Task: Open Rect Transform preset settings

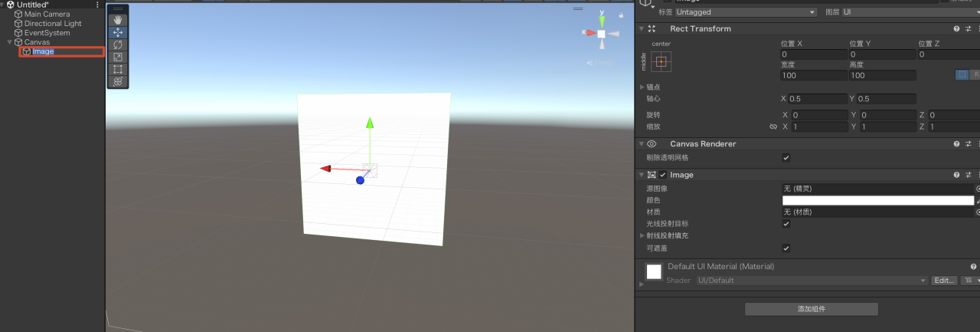Action: click(x=968, y=28)
